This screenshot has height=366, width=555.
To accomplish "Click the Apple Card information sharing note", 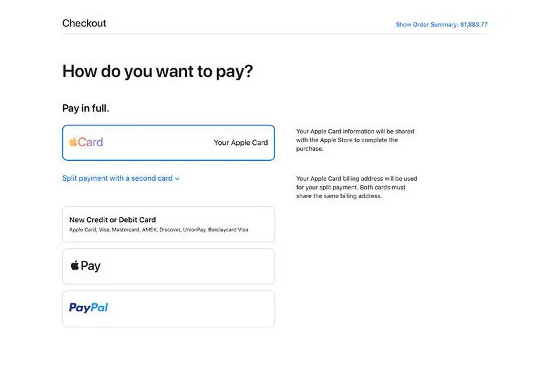I will 355,140.
